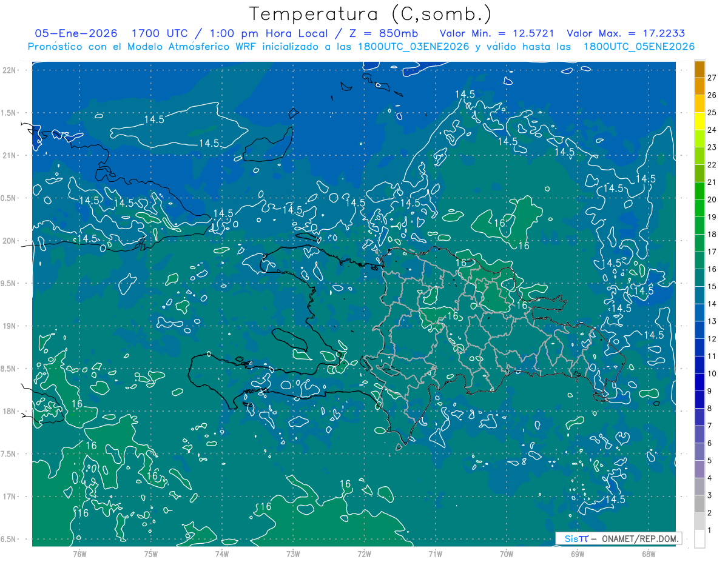Select the bright green swatch between 22 and 23
The width and height of the screenshot is (728, 562).
(699, 155)
